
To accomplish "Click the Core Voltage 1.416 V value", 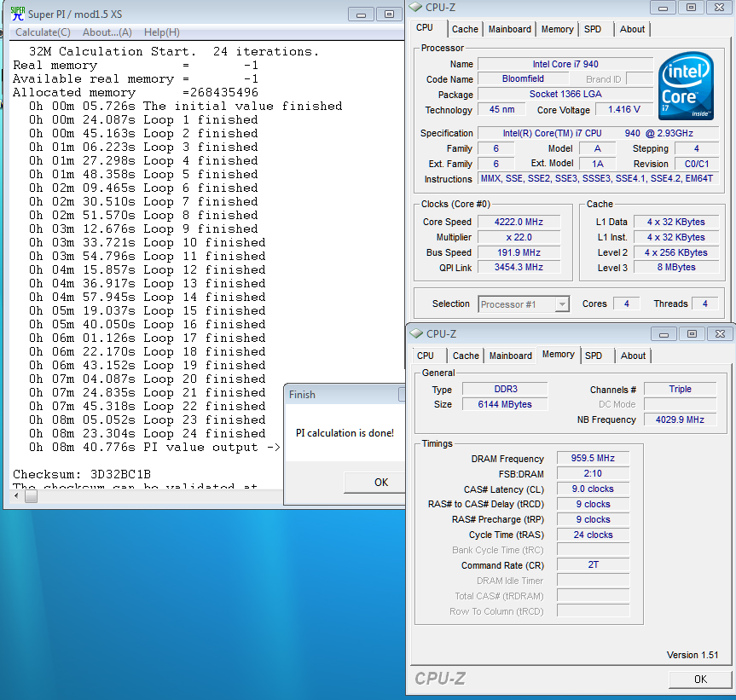I will (623, 109).
